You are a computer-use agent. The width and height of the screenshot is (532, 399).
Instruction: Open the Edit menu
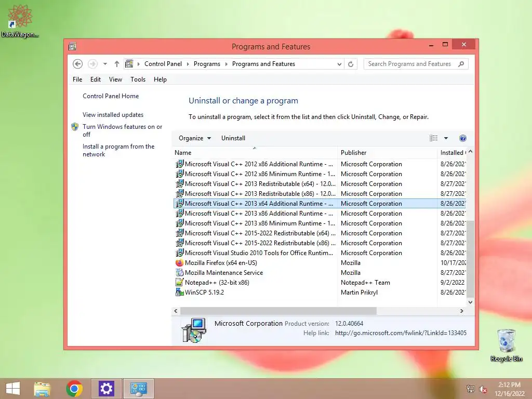pyautogui.click(x=96, y=79)
